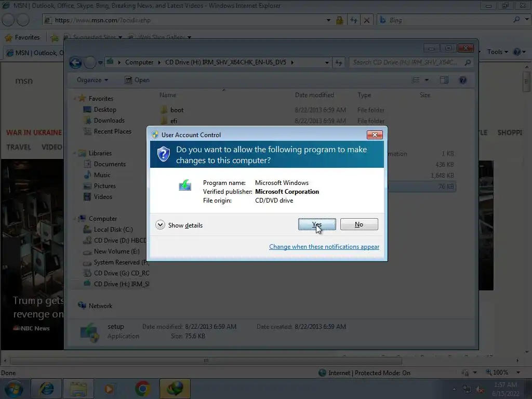532x399 pixels.
Task: Click IE security lock icon
Action: (x=339, y=20)
